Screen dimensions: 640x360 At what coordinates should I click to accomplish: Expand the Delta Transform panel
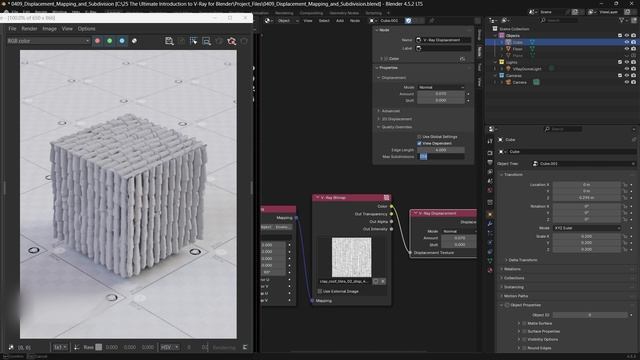point(522,260)
